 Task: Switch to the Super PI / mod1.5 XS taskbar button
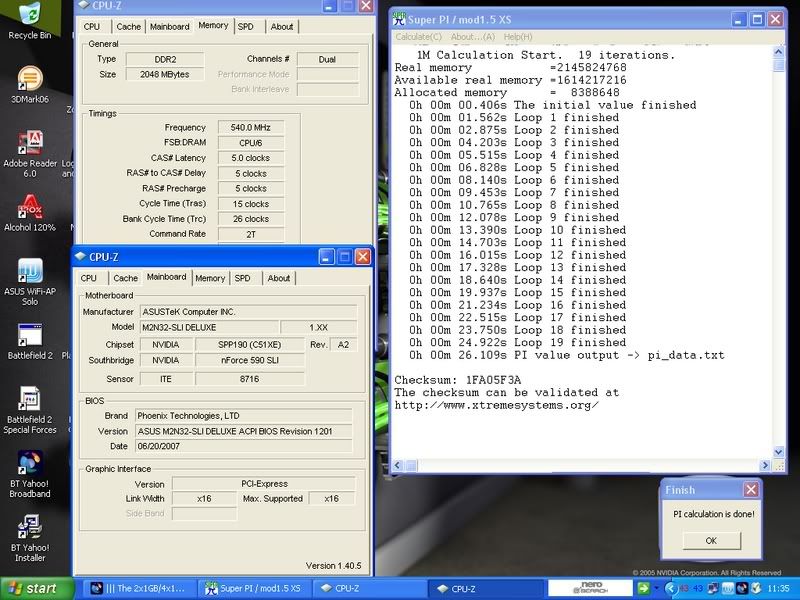tap(254, 588)
